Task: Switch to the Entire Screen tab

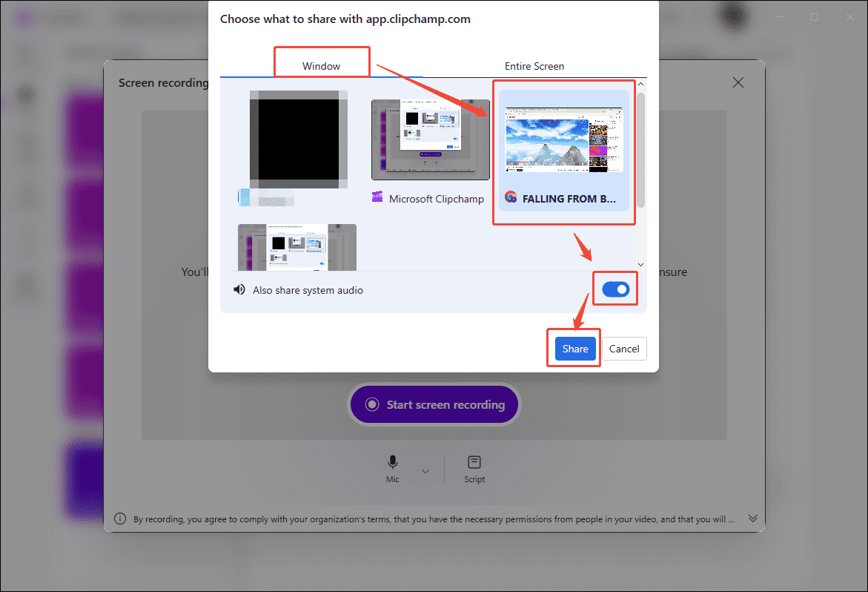Action: click(x=534, y=66)
